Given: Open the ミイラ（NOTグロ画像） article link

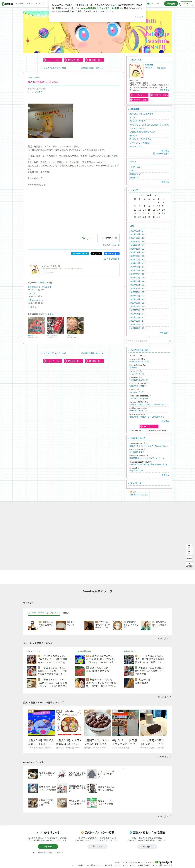Looking at the screenshot, I should 140,143.
